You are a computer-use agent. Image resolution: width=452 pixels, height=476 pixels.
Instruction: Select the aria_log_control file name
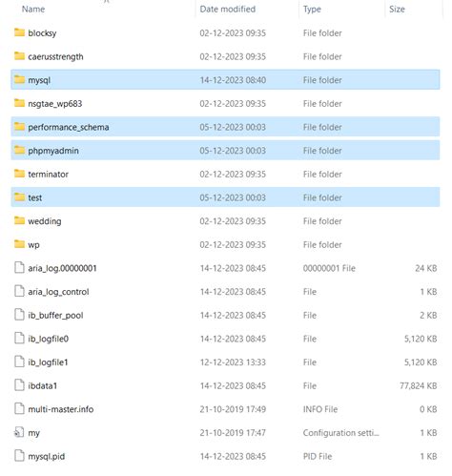click(x=58, y=292)
